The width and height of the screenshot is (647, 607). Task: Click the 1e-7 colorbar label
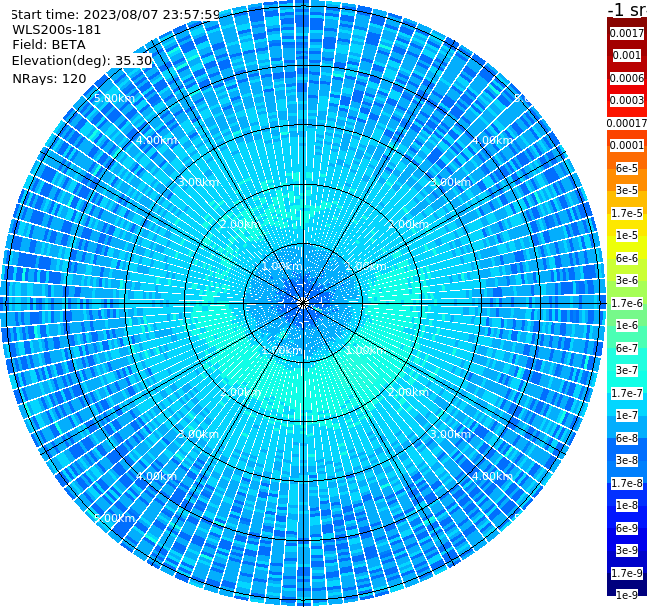point(627,415)
